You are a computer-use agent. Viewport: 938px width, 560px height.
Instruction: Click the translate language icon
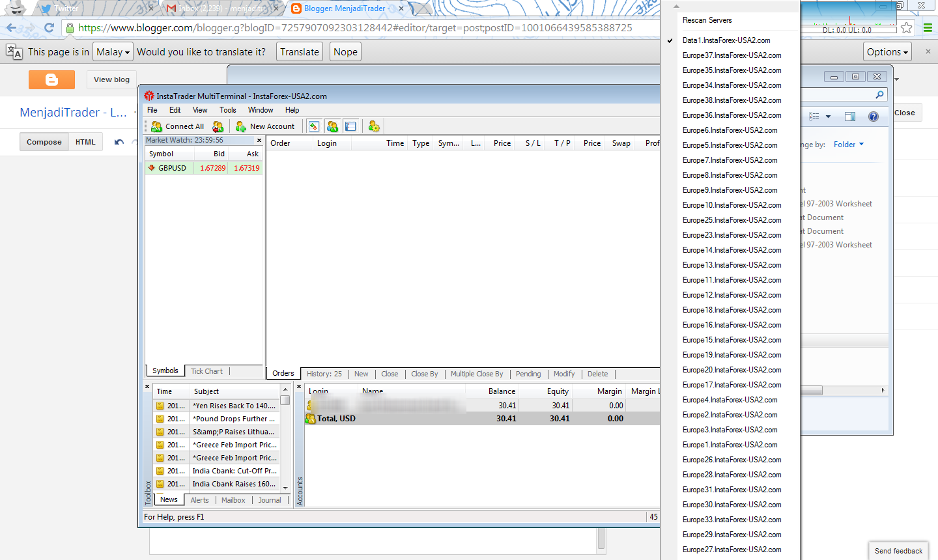14,52
